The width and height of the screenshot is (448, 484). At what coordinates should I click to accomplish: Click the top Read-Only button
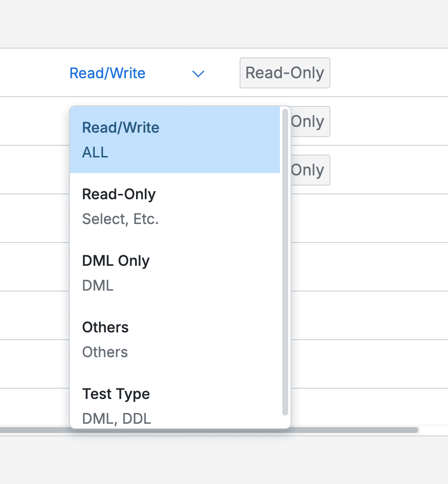point(285,73)
